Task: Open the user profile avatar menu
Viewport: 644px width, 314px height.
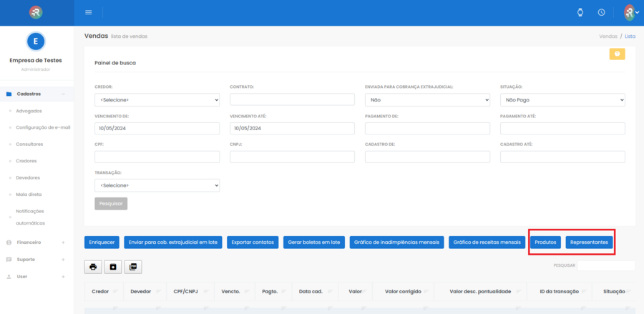Action: click(x=630, y=12)
